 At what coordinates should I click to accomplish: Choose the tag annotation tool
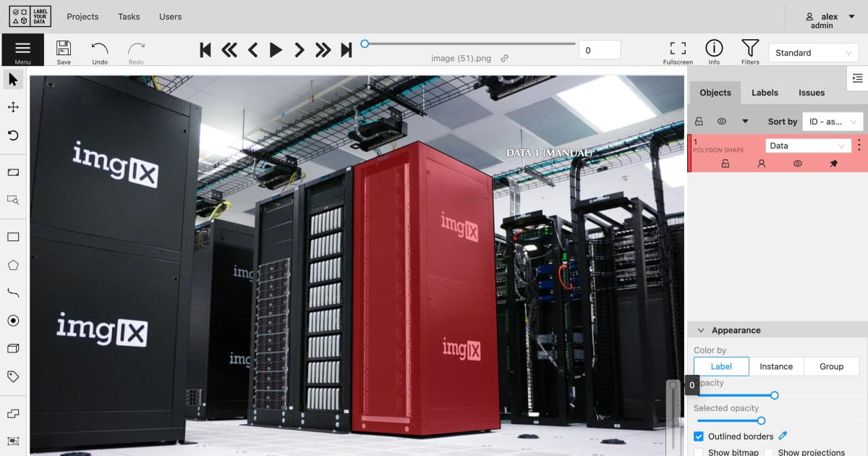coord(13,376)
